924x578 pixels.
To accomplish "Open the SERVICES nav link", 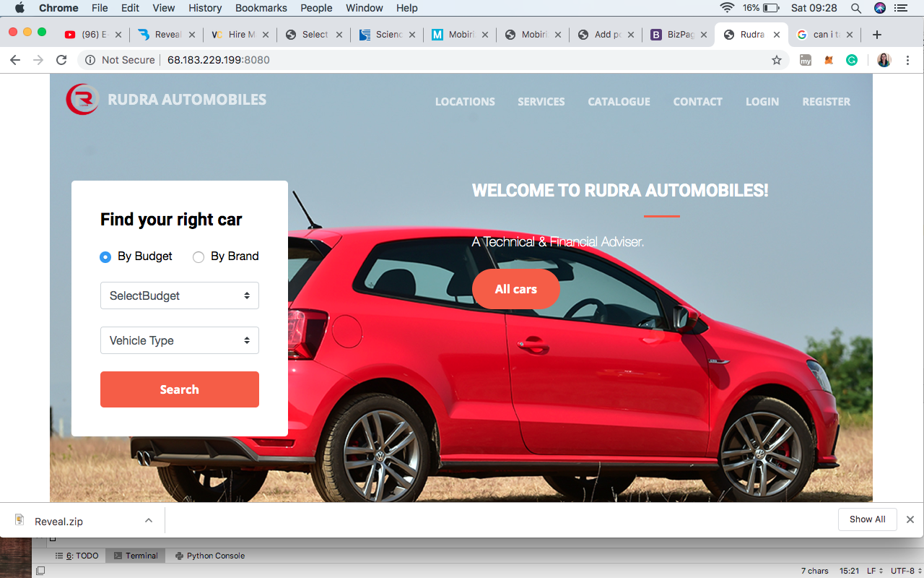I will click(541, 102).
